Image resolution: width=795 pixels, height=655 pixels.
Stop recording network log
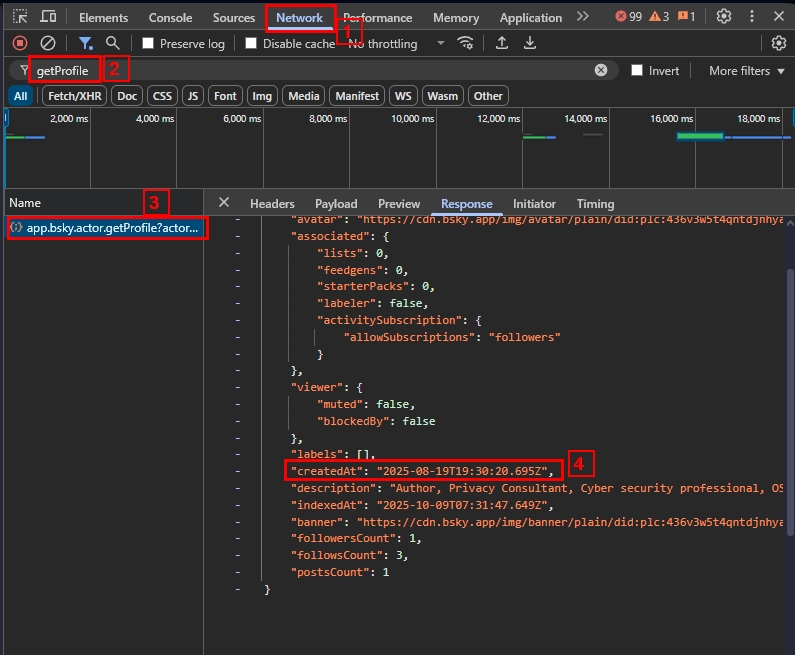(19, 44)
